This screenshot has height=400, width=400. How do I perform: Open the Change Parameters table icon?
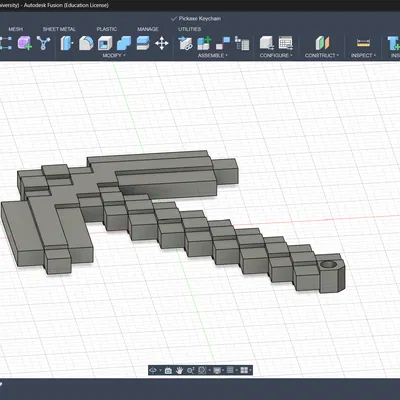(285, 43)
